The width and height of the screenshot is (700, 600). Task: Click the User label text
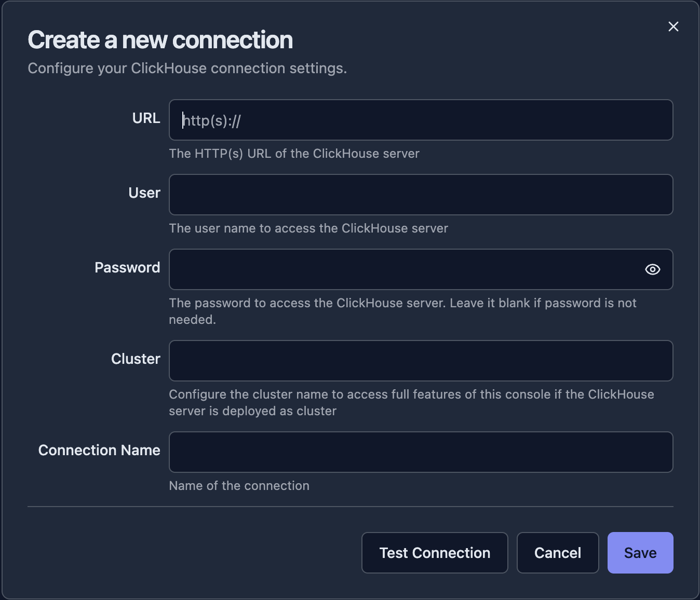144,193
